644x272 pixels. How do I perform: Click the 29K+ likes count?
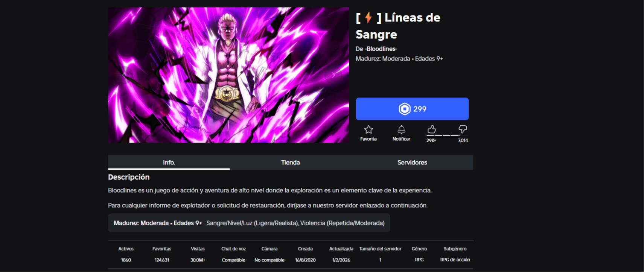pyautogui.click(x=431, y=140)
